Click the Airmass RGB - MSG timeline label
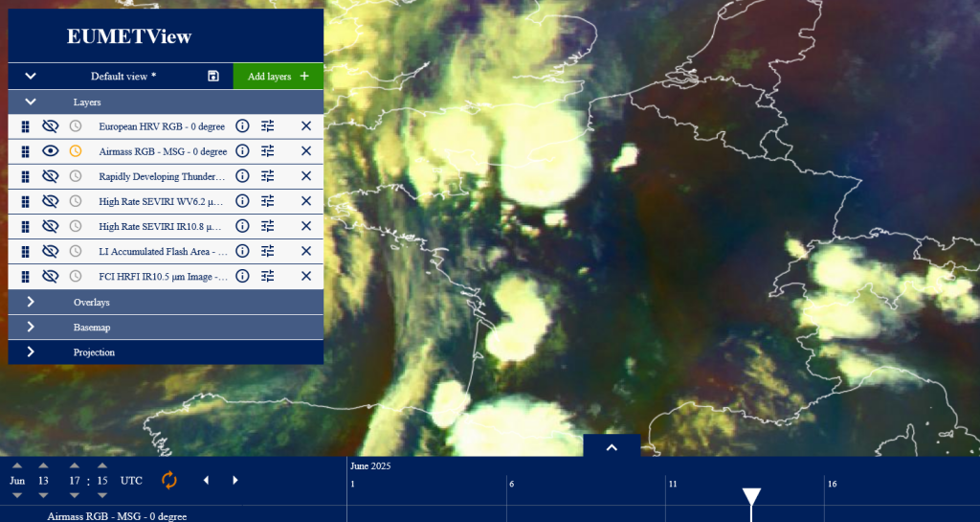 click(x=117, y=516)
